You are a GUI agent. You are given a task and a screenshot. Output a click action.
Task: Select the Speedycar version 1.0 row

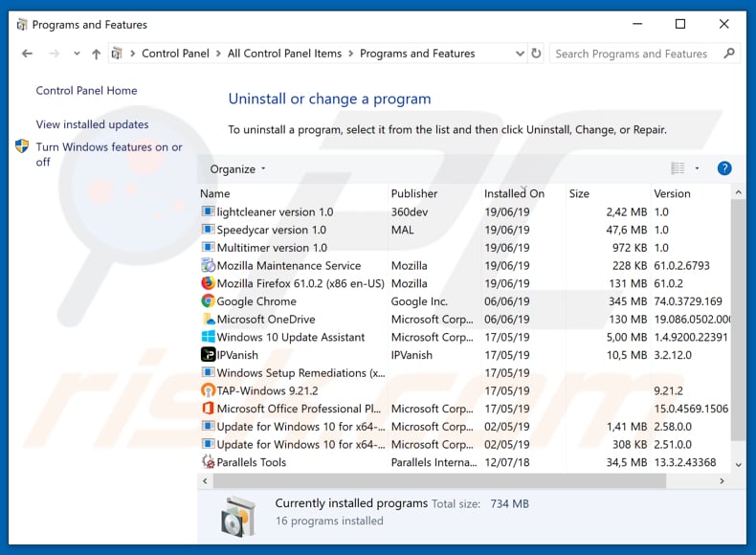point(465,230)
